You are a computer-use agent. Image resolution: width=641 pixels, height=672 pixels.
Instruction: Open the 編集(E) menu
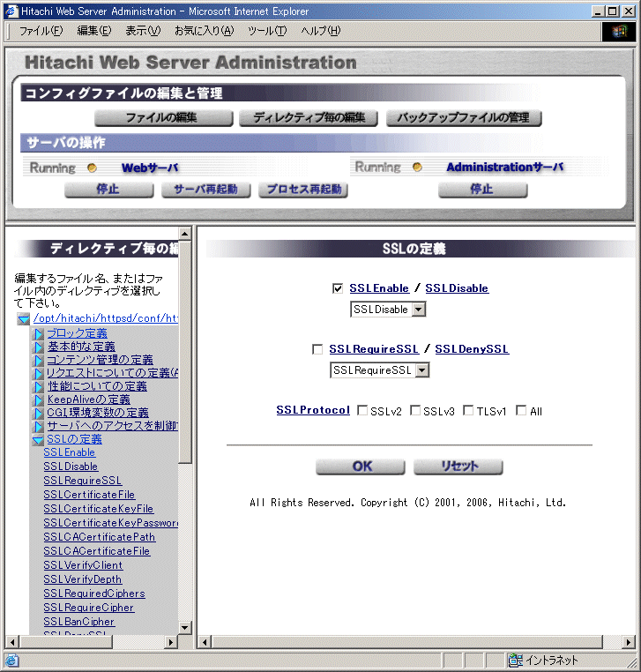[x=93, y=31]
